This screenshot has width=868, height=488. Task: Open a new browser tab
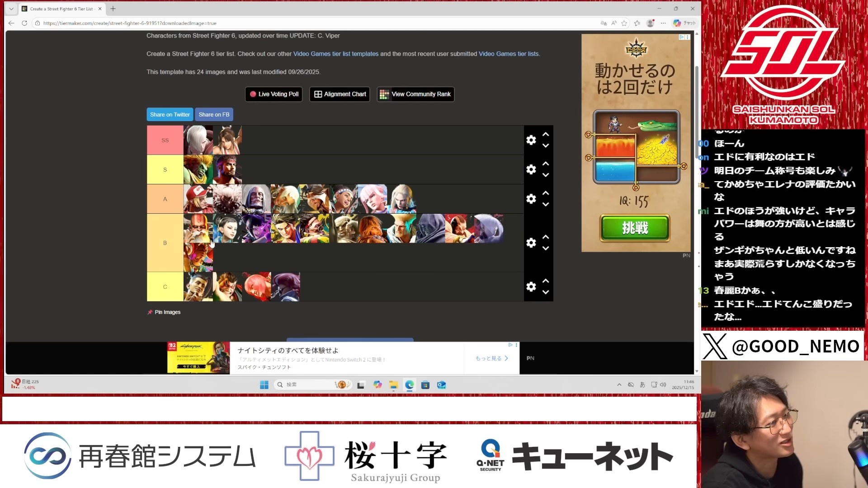coord(113,9)
